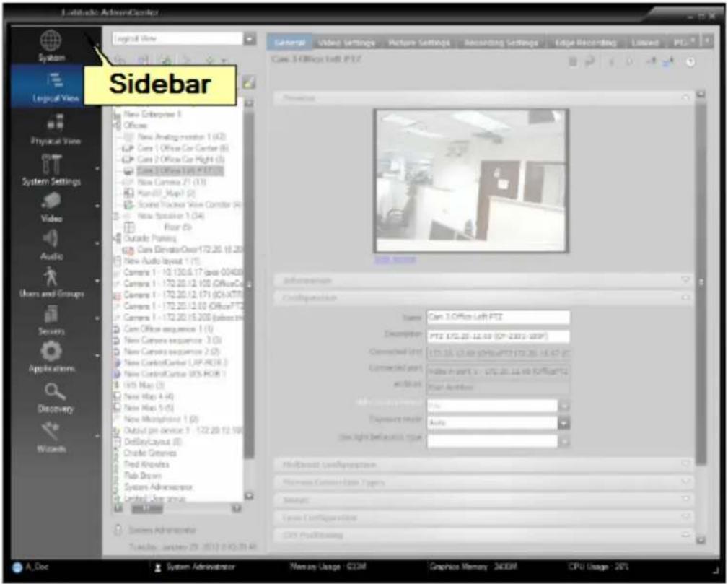Click the tree panel horizontal scrollbar
Viewport: 728px width, 584px height.
146,509
